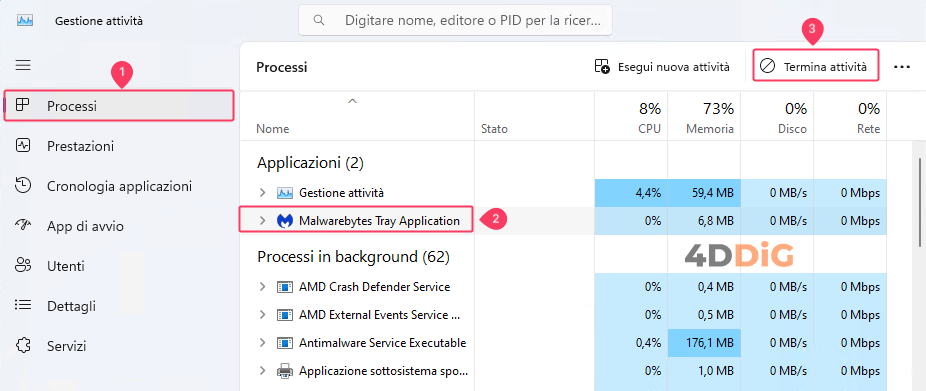The width and height of the screenshot is (926, 391).
Task: Click the 4,4% CPU cell
Action: click(x=631, y=193)
